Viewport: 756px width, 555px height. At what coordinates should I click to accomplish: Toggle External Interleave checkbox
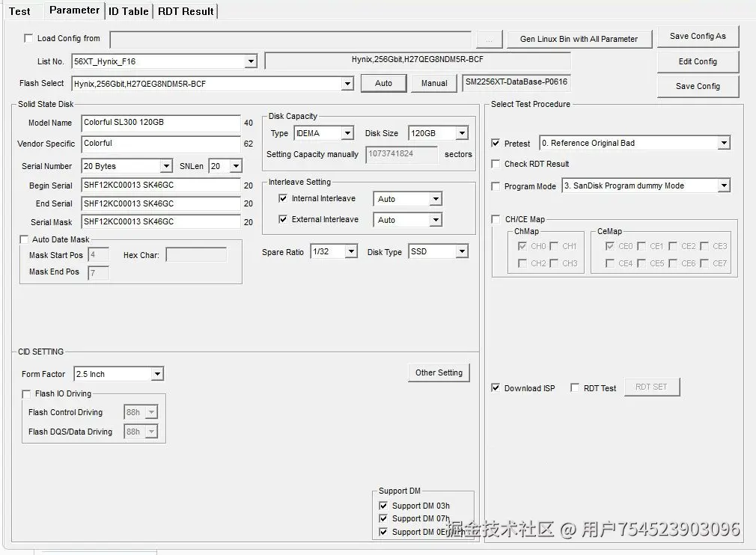(x=283, y=219)
